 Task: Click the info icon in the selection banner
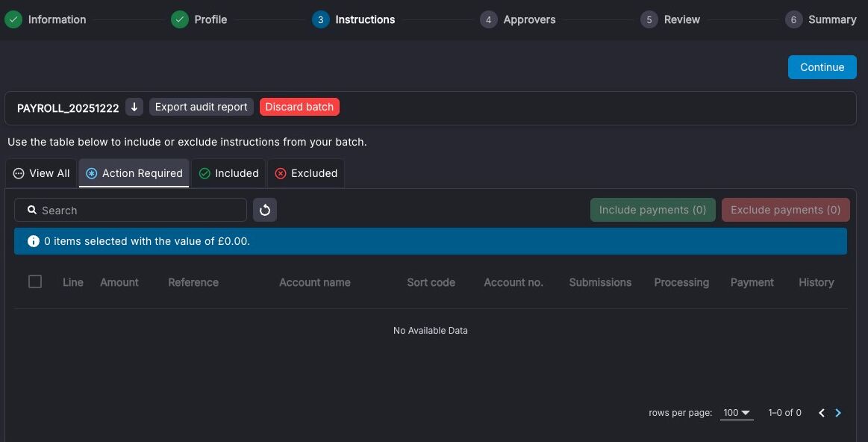click(34, 241)
